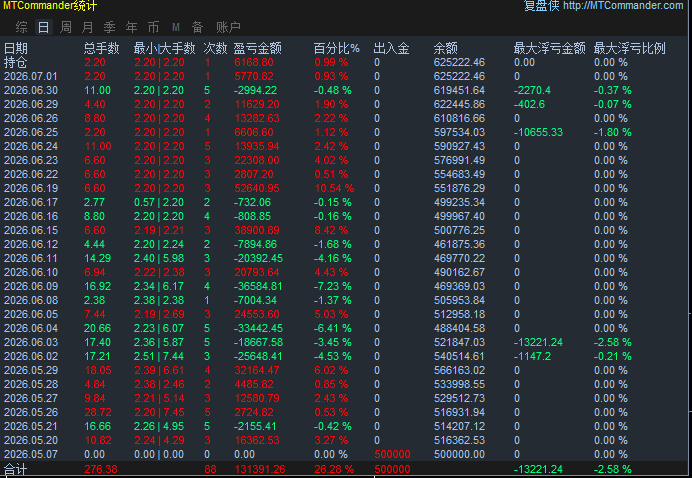Select the 2026.06.19 row
This screenshot has height=478, width=692.
coord(344,188)
